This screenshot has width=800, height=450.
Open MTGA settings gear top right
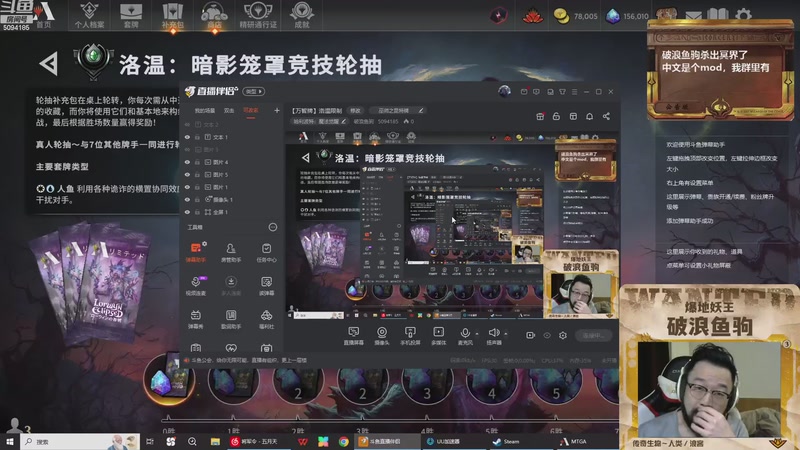[x=743, y=14]
